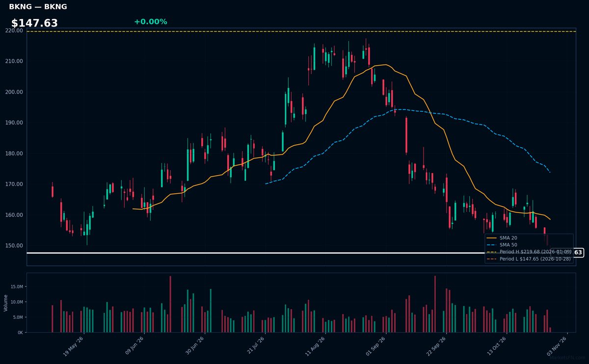Select the Period L $147.65 legend entry
This screenshot has width=589, height=364.
click(529, 259)
